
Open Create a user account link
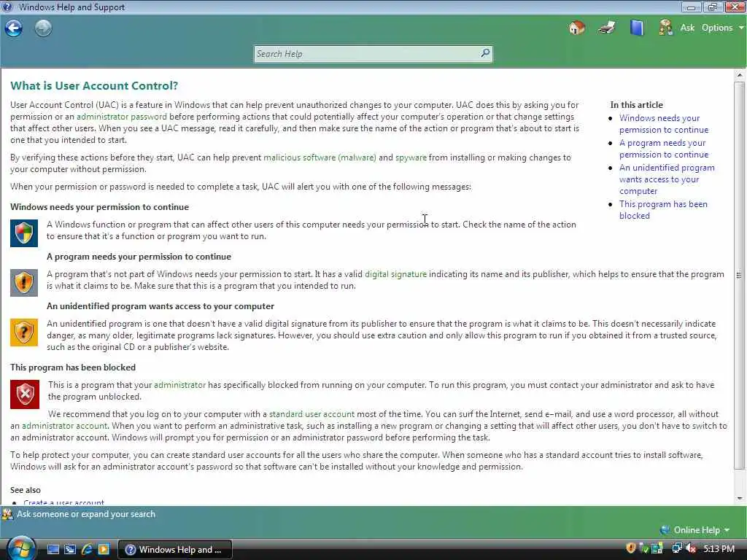pyautogui.click(x=63, y=502)
